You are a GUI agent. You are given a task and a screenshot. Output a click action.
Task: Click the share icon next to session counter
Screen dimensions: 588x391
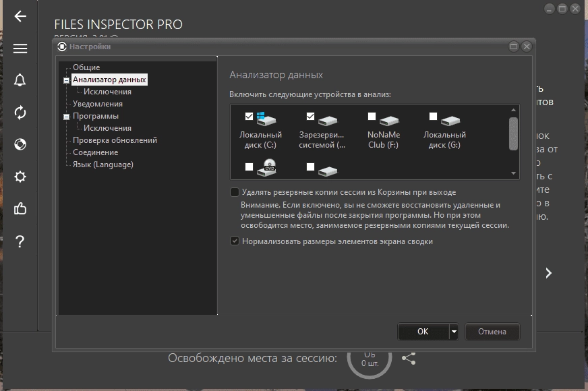click(409, 359)
